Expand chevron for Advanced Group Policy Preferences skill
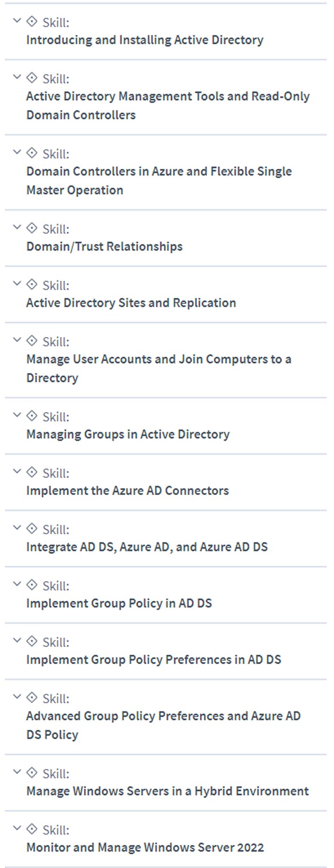 (17, 696)
